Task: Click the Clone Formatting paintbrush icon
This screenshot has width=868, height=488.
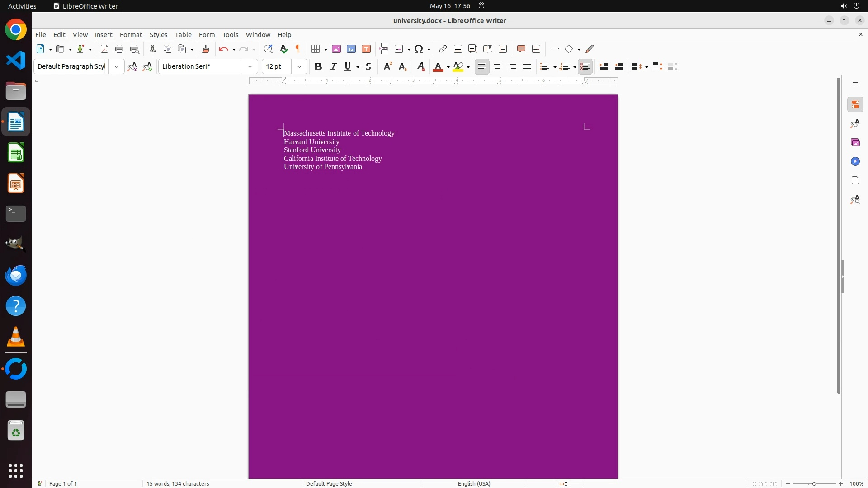Action: [206, 49]
